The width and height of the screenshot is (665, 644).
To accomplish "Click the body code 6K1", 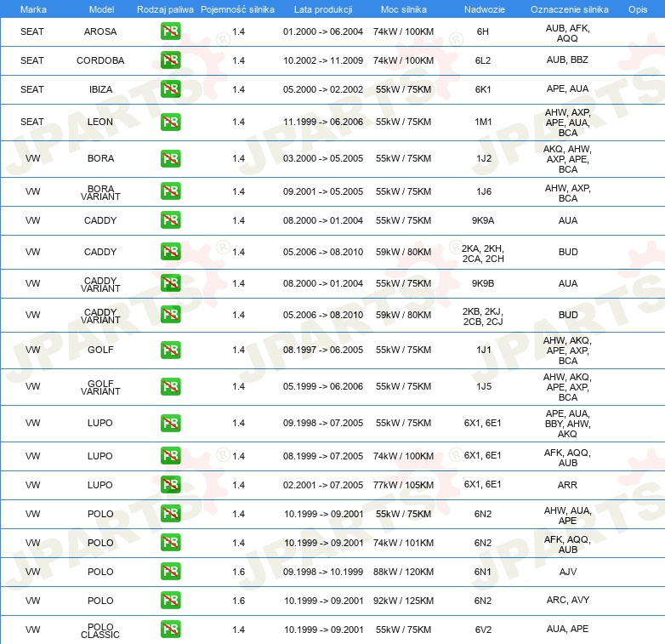I will point(483,89).
